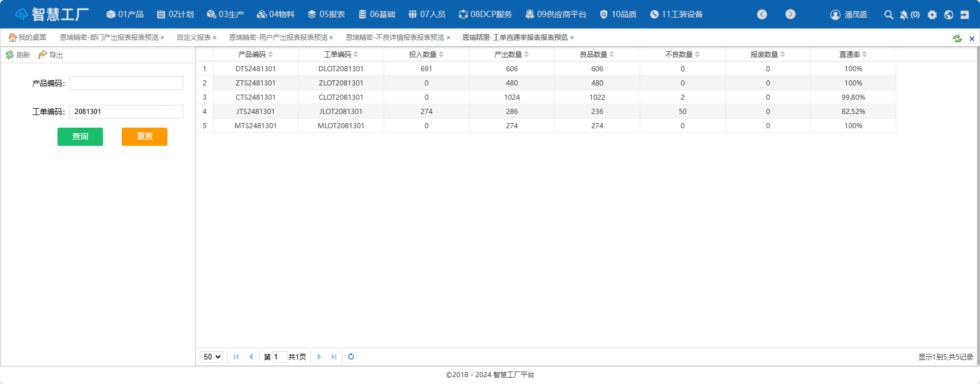Click the globe language icon
The width and height of the screenshot is (980, 384).
(x=948, y=15)
